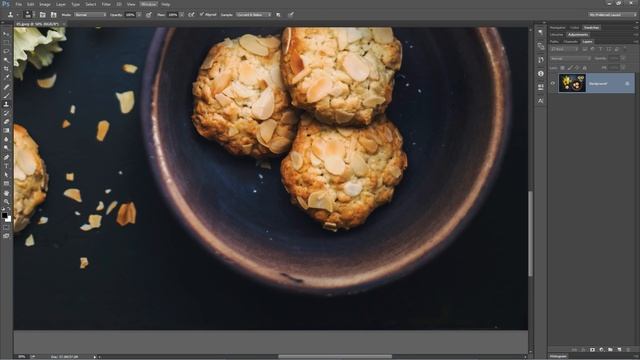Click the background color swatch
This screenshot has width=640, height=360.
click(x=9, y=219)
